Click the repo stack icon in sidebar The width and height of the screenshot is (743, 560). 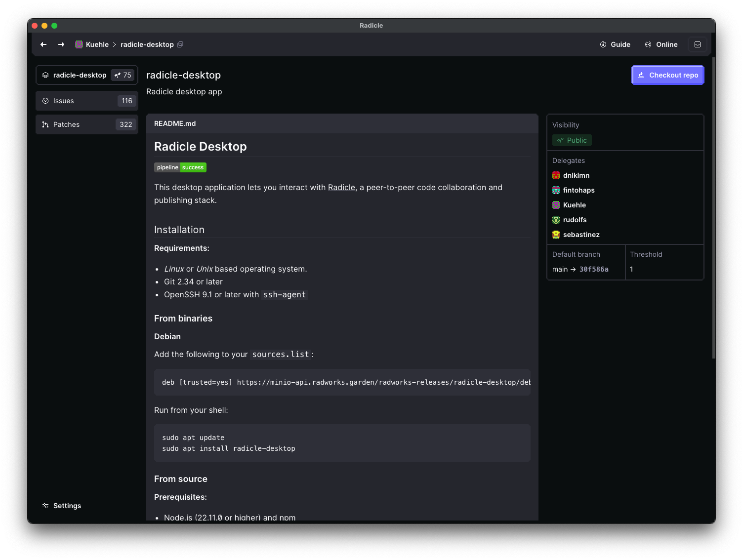pos(45,75)
